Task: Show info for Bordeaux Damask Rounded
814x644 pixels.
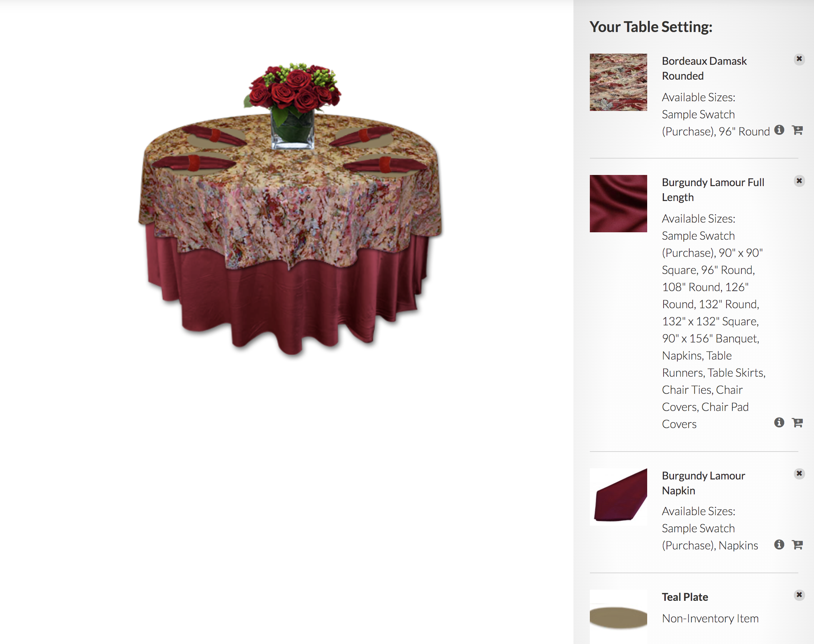Action: [x=779, y=130]
